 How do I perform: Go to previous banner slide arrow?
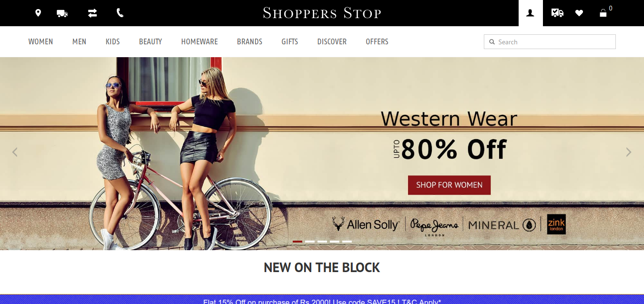pos(15,152)
